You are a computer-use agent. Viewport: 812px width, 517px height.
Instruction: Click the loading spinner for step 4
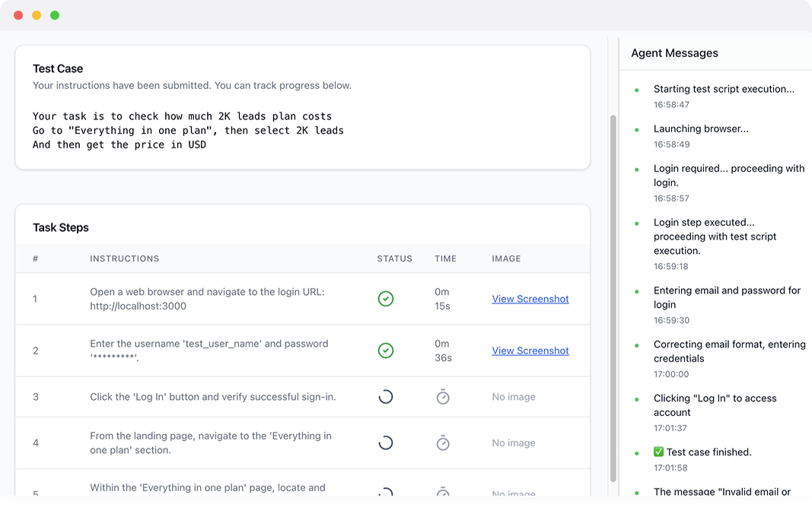pos(385,443)
